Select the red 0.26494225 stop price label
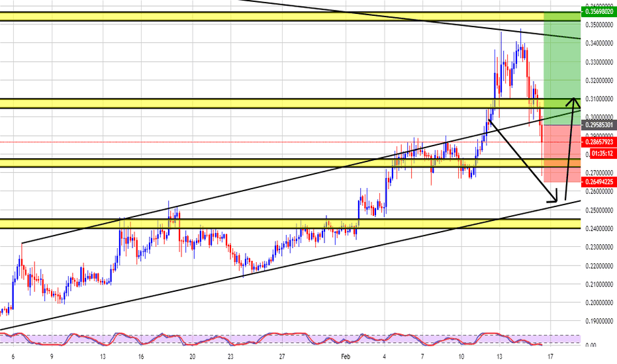The height and width of the screenshot is (364, 617). (599, 181)
